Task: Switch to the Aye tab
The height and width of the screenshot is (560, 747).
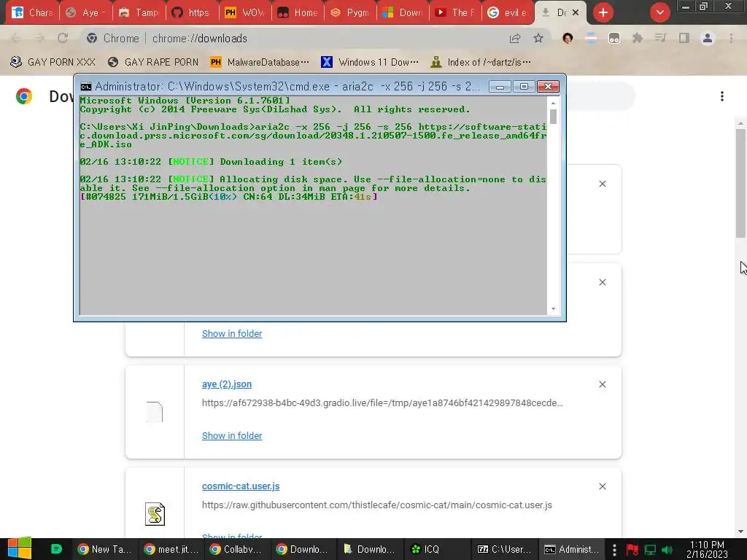Action: coord(86,12)
